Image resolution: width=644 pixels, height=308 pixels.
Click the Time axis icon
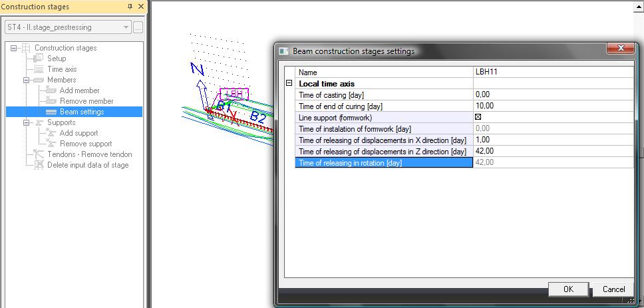pos(39,69)
